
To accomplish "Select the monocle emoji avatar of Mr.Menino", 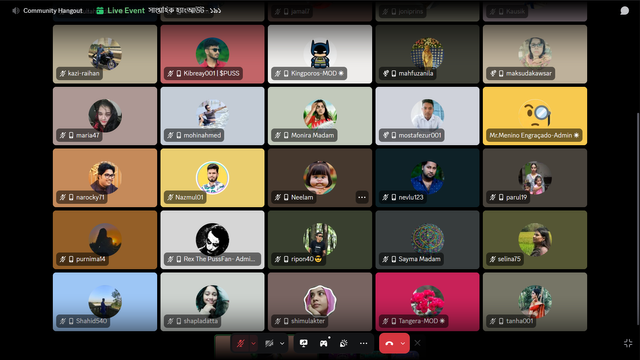I will point(535,116).
